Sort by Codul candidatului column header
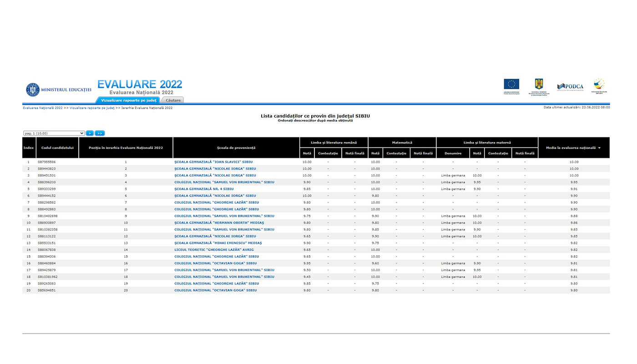 pos(57,148)
